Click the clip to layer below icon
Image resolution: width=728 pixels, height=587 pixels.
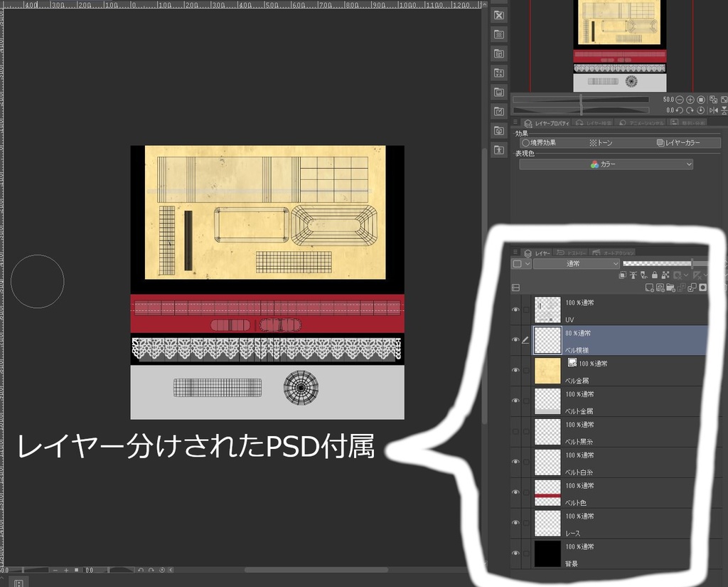621,275
